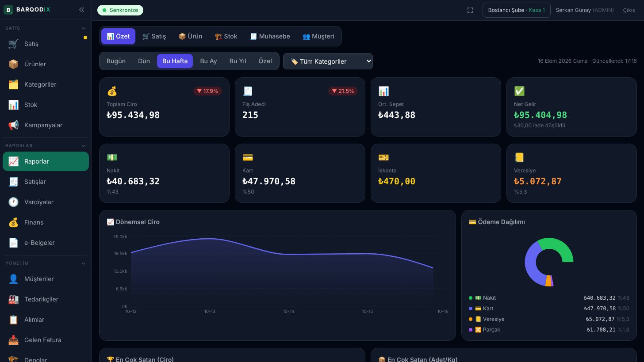Click the Vardiyalar clock icon
Screen dimensions: 644x362
click(13, 202)
